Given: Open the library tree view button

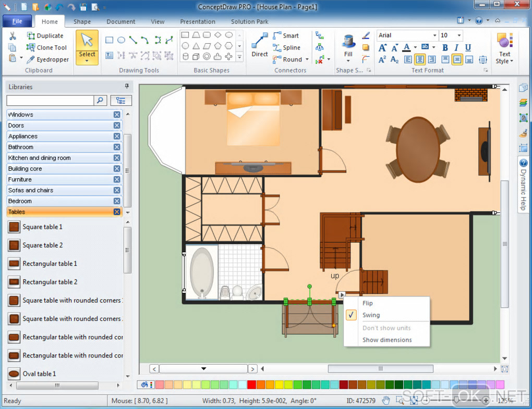Looking at the screenshot, I should pos(121,101).
